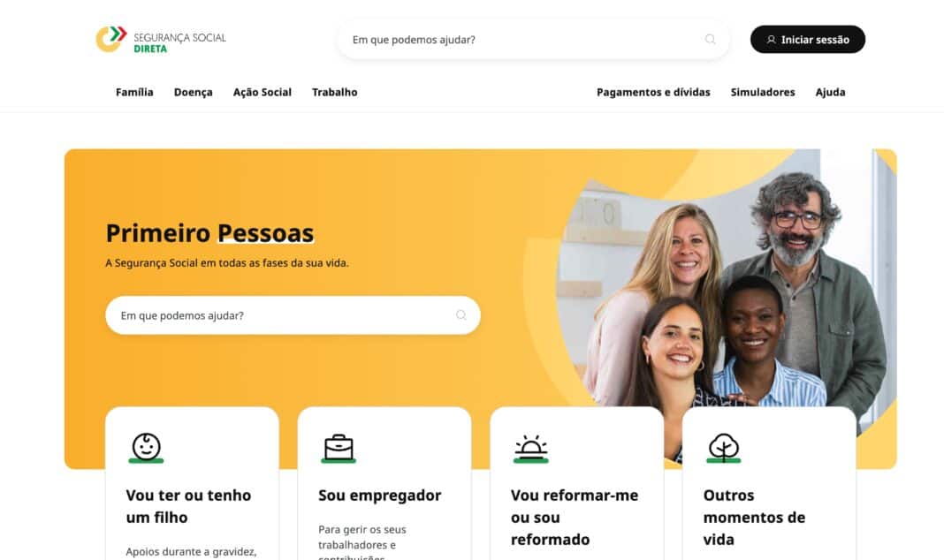Open the Trabalho menu
This screenshot has height=560, width=944.
pyautogui.click(x=335, y=92)
